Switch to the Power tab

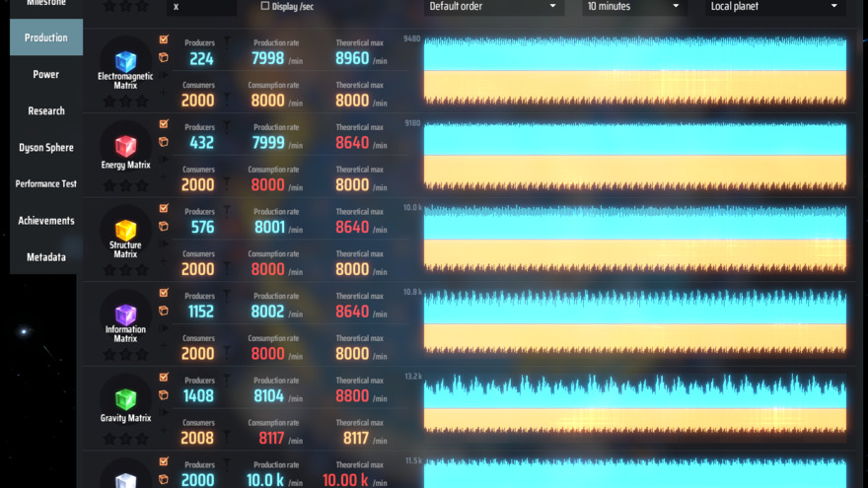click(46, 74)
